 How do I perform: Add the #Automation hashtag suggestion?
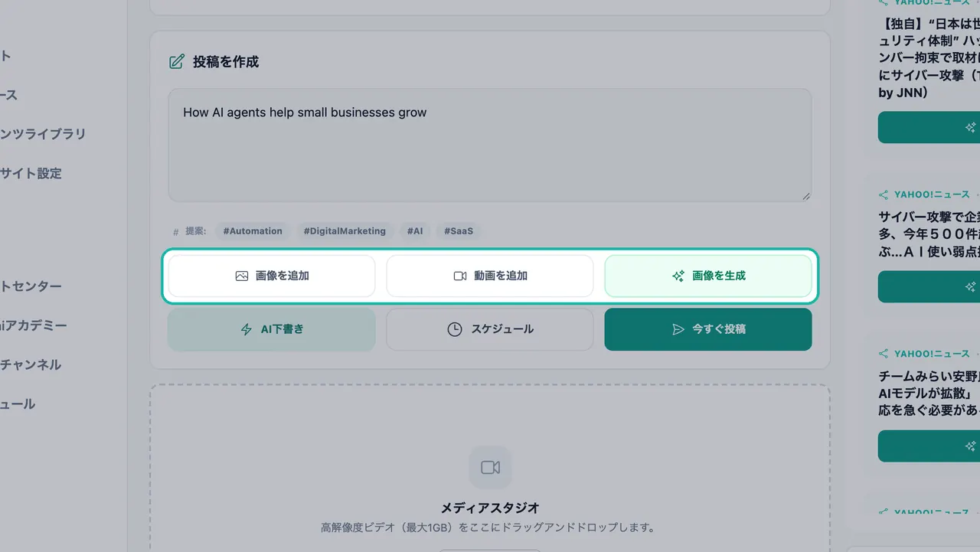pos(253,231)
